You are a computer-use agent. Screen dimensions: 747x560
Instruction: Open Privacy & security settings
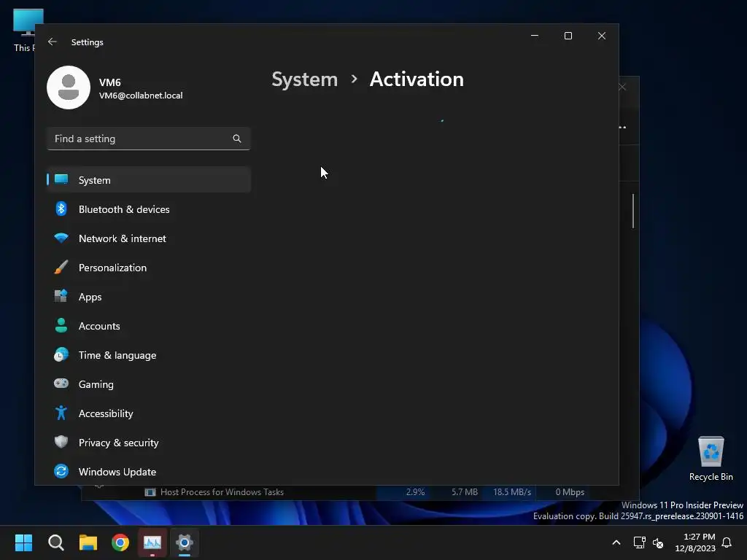[x=149, y=443]
